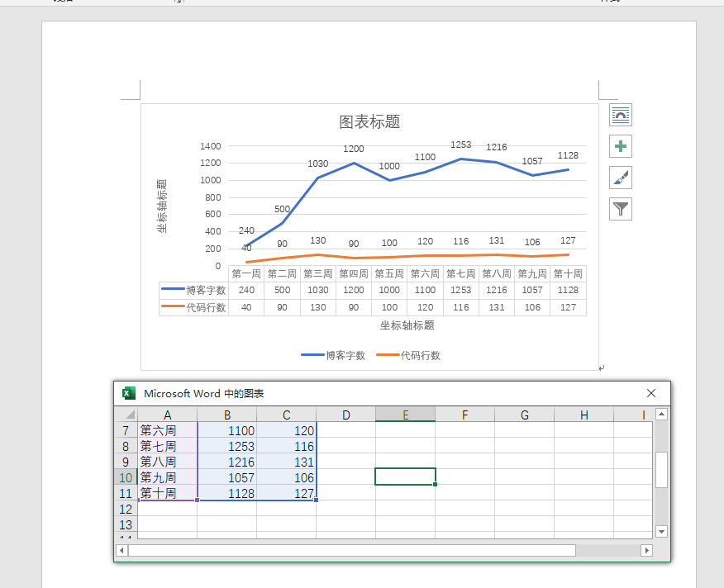This screenshot has width=724, height=588.
Task: Click the horizontal scrollbar thumb in spreadsheet
Action: 352,550
